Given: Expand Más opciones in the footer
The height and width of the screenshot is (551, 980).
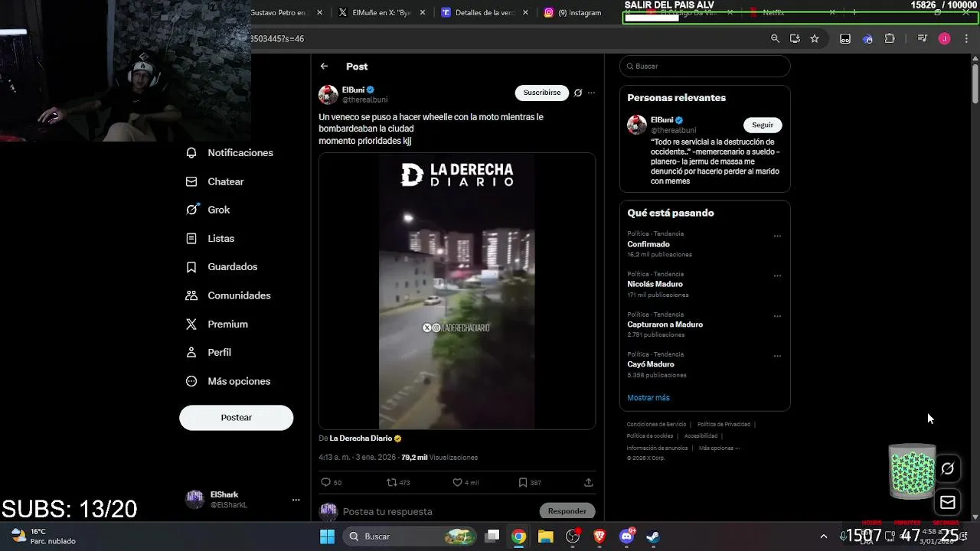Looking at the screenshot, I should pos(719,448).
